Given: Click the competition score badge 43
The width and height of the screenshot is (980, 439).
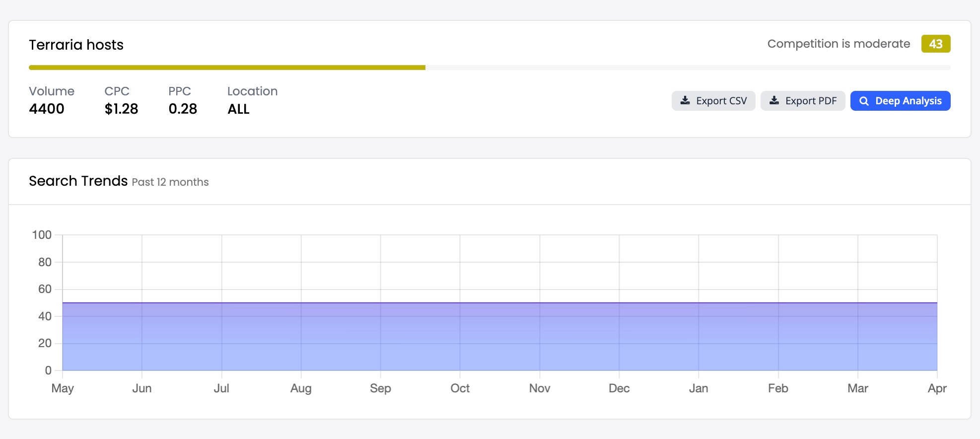Looking at the screenshot, I should (936, 44).
